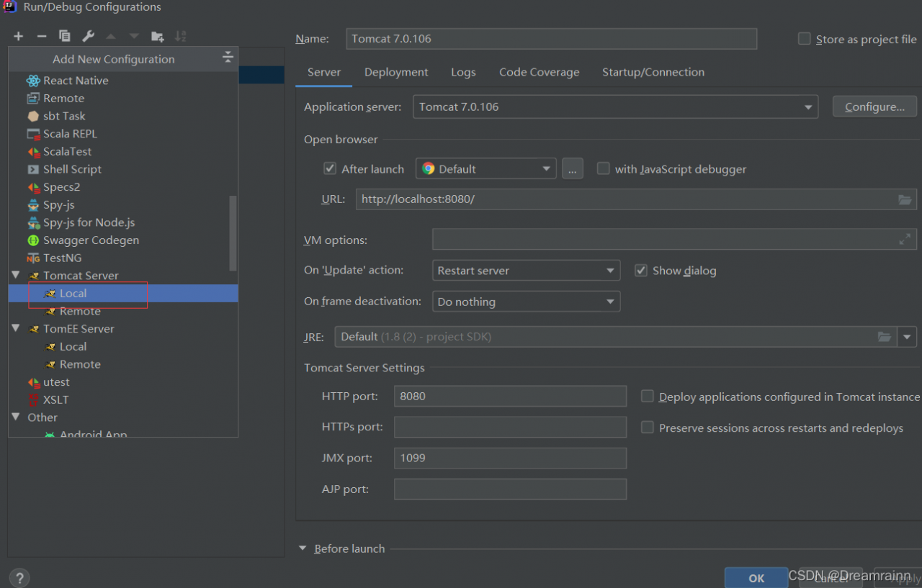
Task: Click the AJP port field
Action: click(510, 489)
